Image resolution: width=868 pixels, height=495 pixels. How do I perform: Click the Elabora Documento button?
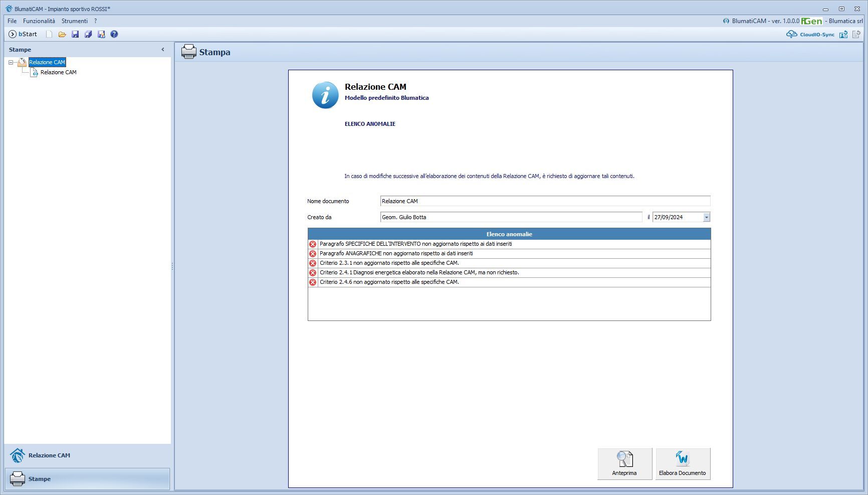click(682, 463)
